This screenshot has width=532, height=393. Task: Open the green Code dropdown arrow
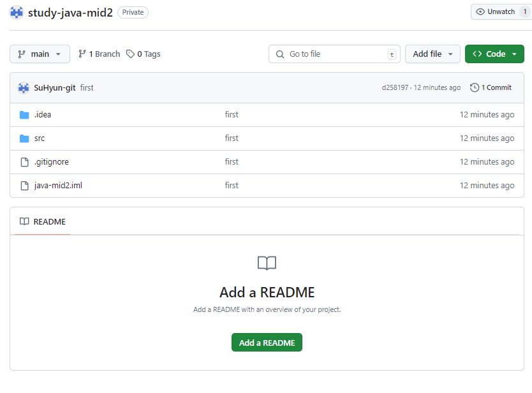click(x=514, y=54)
